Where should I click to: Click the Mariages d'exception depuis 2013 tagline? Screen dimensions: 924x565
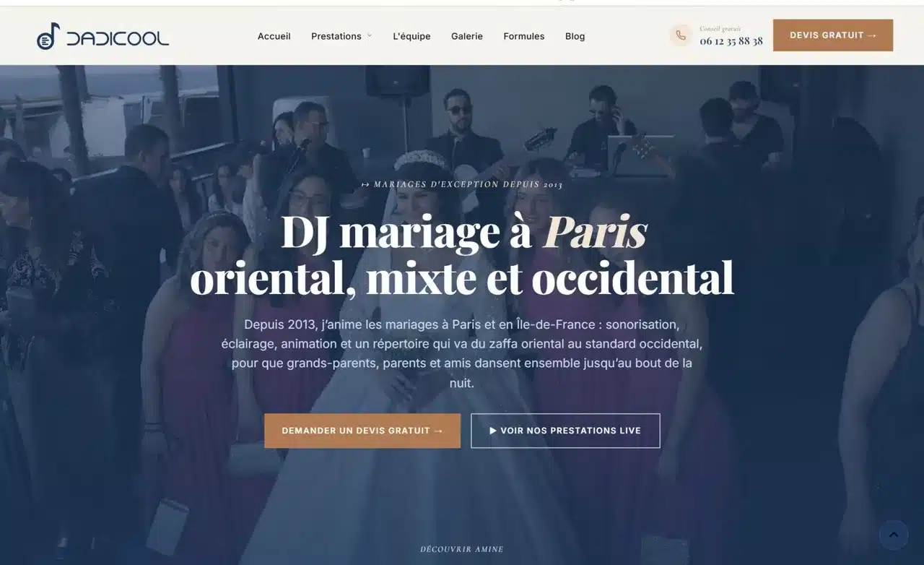coord(462,184)
